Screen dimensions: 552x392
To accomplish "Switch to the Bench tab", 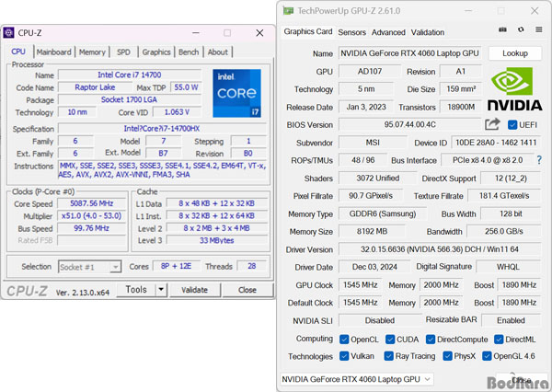I will 189,52.
